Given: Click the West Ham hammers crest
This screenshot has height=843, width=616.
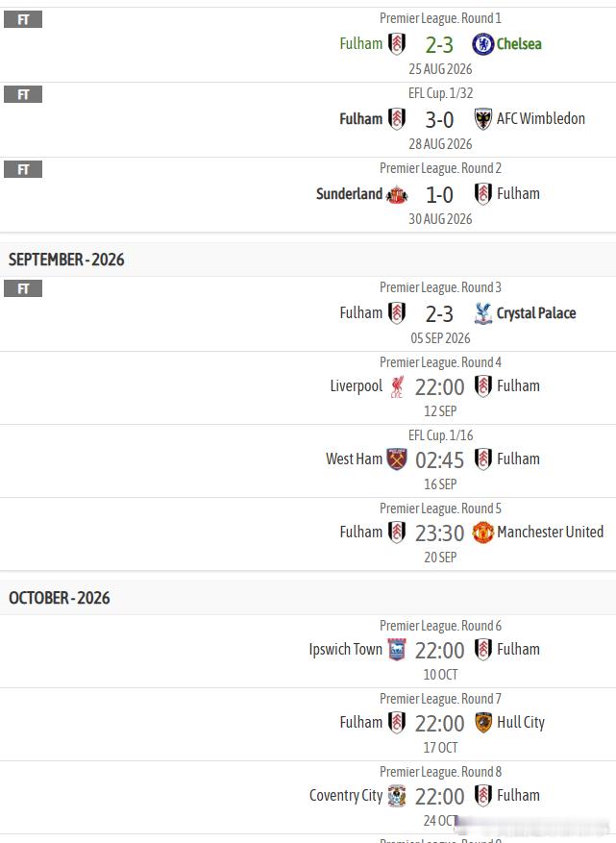Looking at the screenshot, I should coord(397,459).
